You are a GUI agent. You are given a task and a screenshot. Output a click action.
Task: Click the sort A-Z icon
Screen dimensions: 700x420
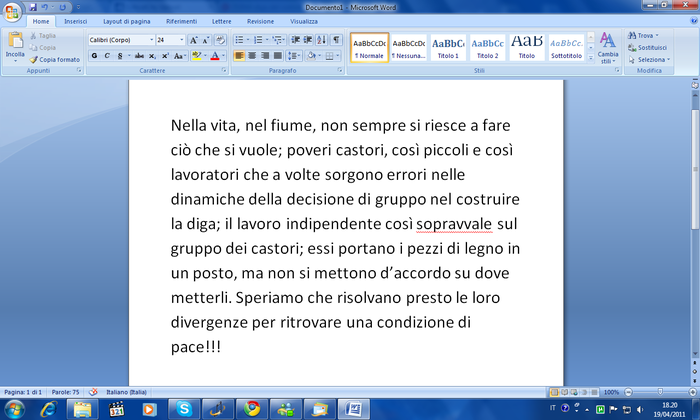(321, 40)
